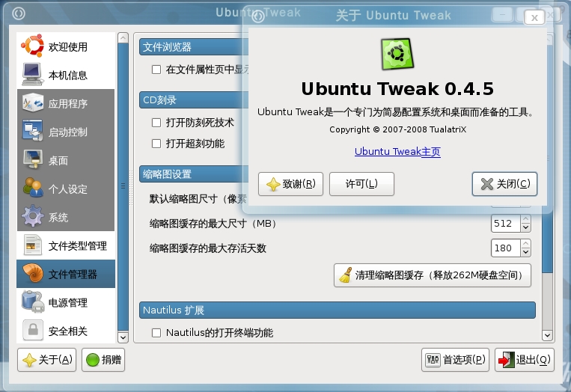
Task: Click the green circle on 捐赠 button
Action: point(93,360)
